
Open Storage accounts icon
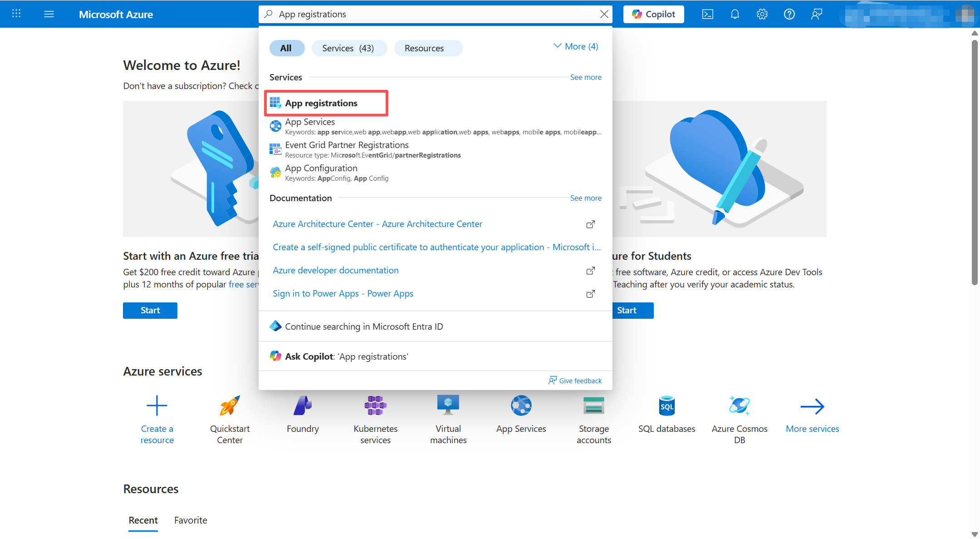pyautogui.click(x=594, y=405)
